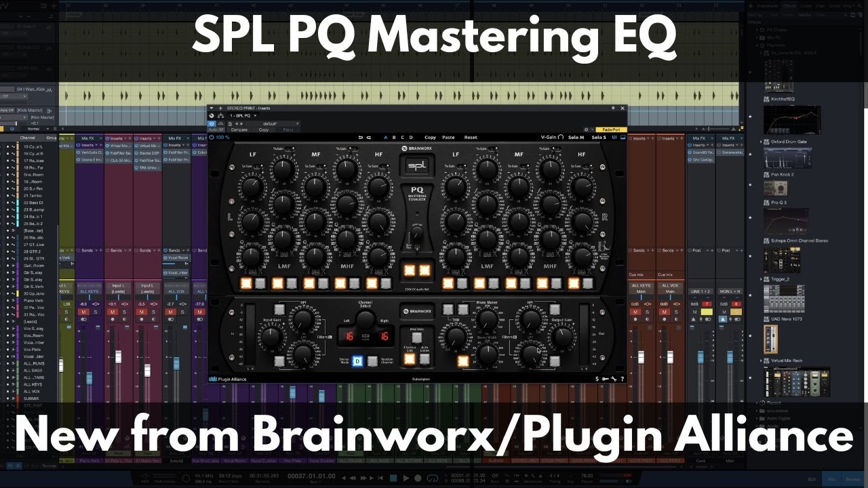Viewport: 868px width, 488px height.
Task: Click the Plugin Alliance logo
Action: point(227,379)
